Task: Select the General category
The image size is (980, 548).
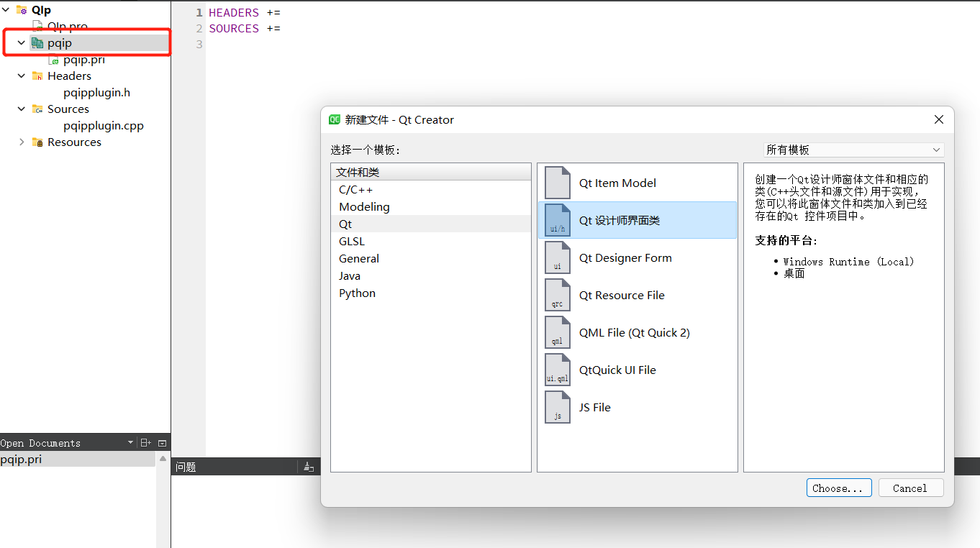Action: pos(430,258)
